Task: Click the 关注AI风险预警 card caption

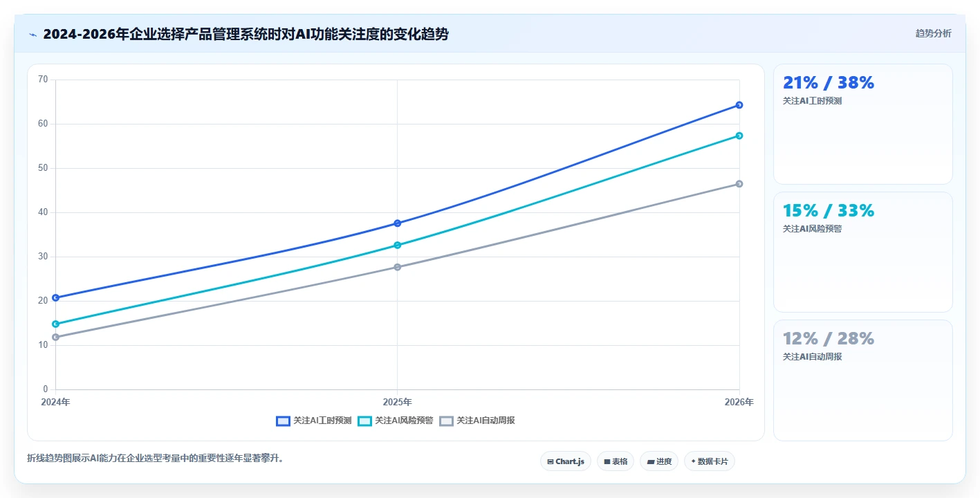Action: [x=812, y=229]
